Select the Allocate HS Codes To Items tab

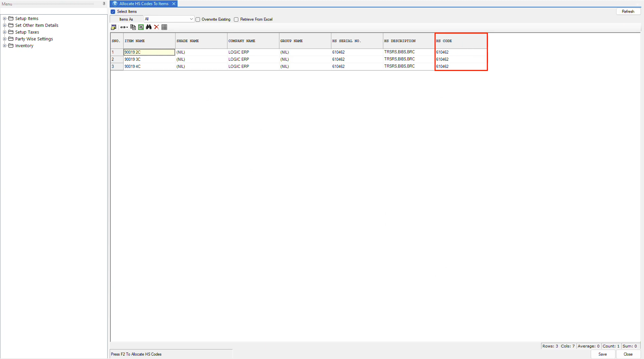tap(144, 4)
